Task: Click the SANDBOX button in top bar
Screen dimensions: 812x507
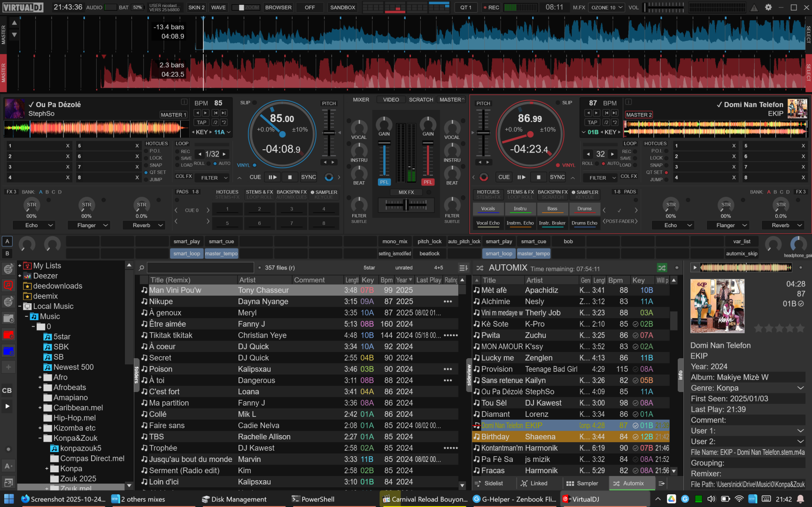Action: (x=342, y=8)
